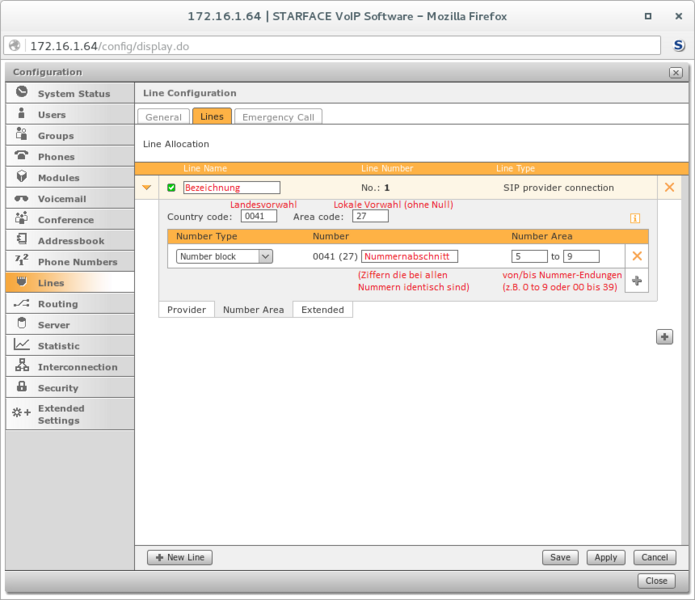Add another number row with plus icon

pyautogui.click(x=637, y=281)
